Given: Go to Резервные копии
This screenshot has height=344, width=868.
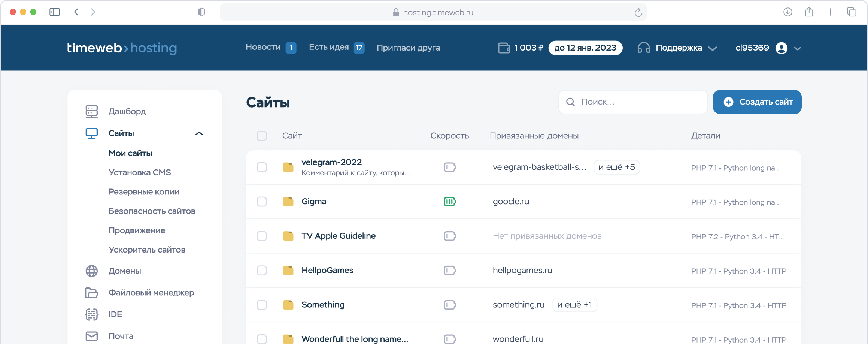Looking at the screenshot, I should point(144,192).
